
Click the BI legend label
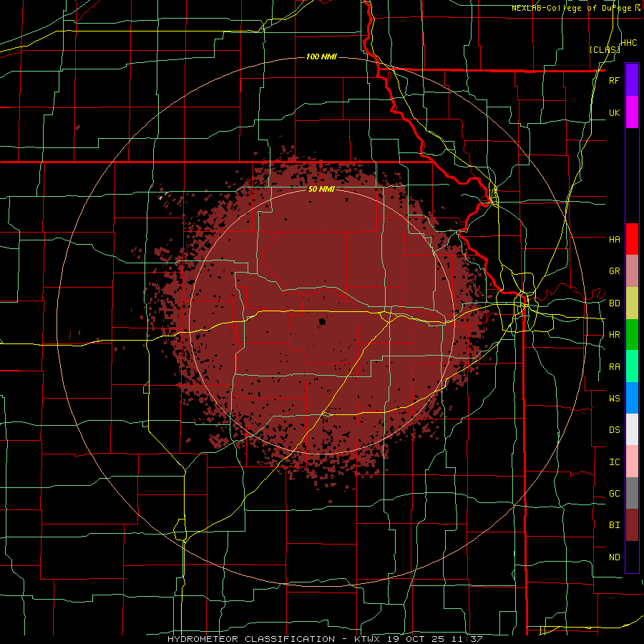pos(614,525)
